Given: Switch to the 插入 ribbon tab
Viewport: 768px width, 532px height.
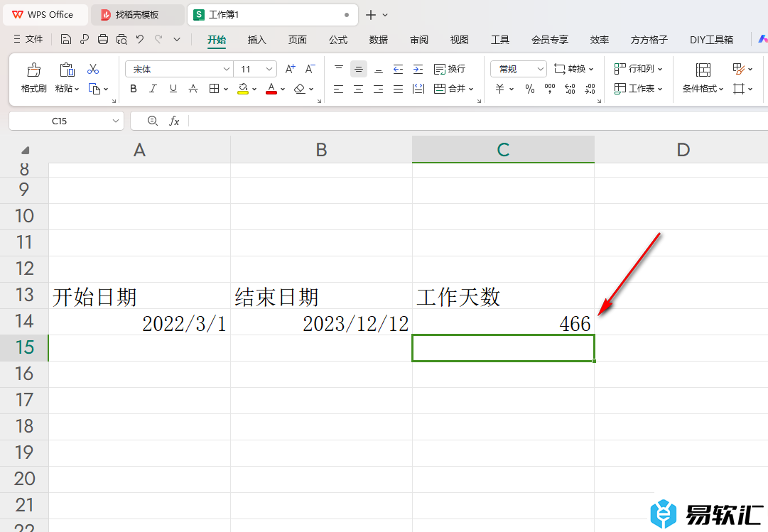Looking at the screenshot, I should coord(256,40).
